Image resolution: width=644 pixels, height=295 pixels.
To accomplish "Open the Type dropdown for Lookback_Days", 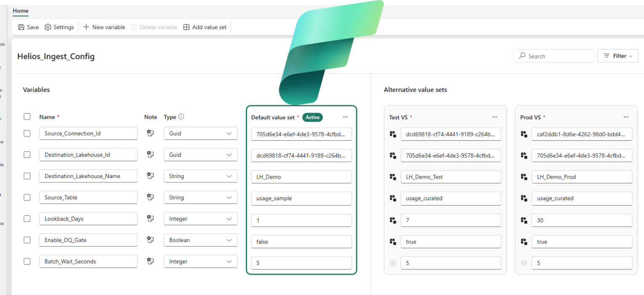I will [x=200, y=219].
